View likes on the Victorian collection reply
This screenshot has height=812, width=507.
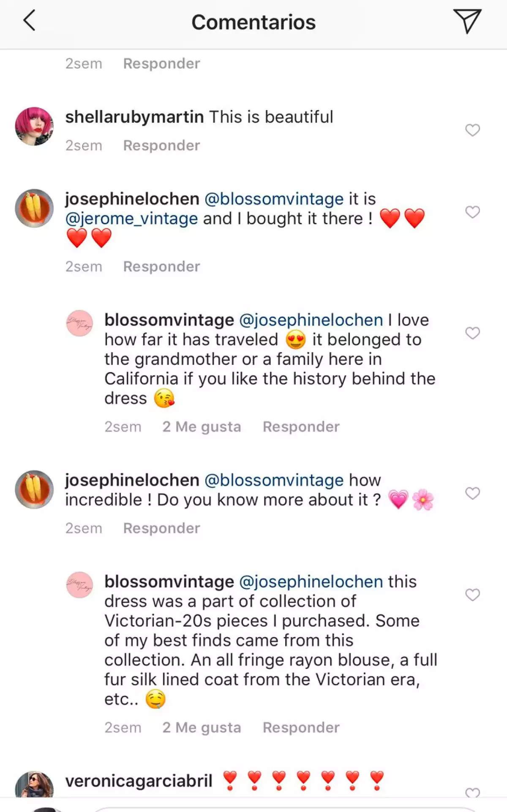(x=202, y=728)
